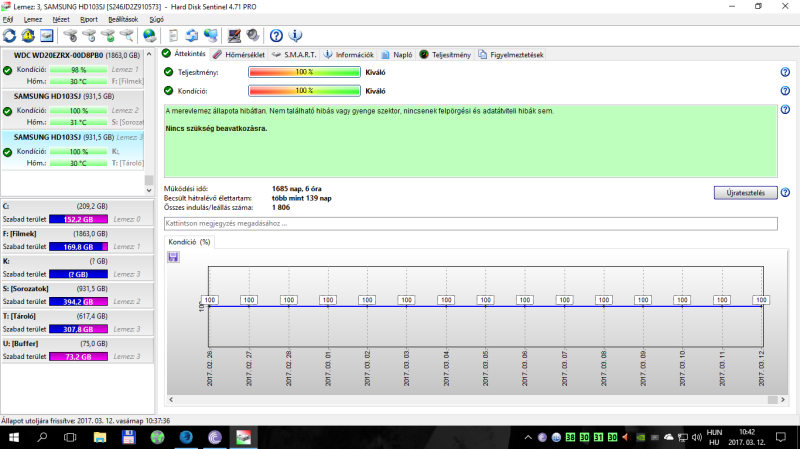This screenshot has height=449, width=800.
Task: Show hidden tray icons chevron
Action: [528, 437]
